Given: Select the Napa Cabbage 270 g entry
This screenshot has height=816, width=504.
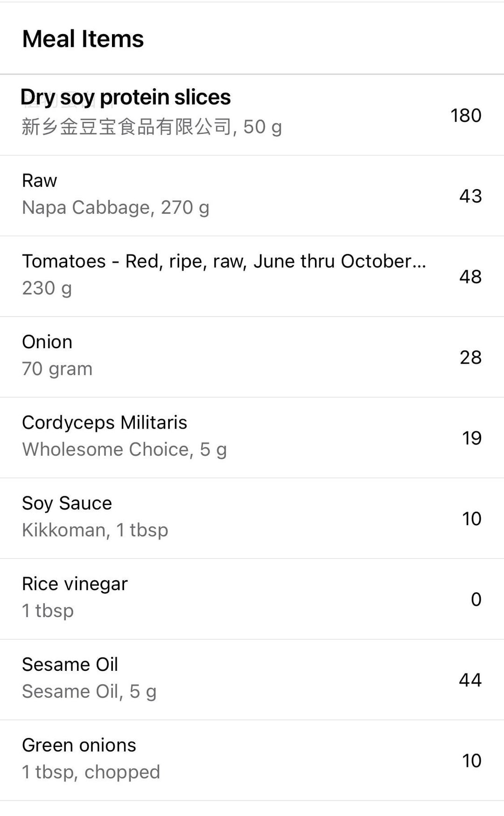Looking at the screenshot, I should [x=115, y=207].
